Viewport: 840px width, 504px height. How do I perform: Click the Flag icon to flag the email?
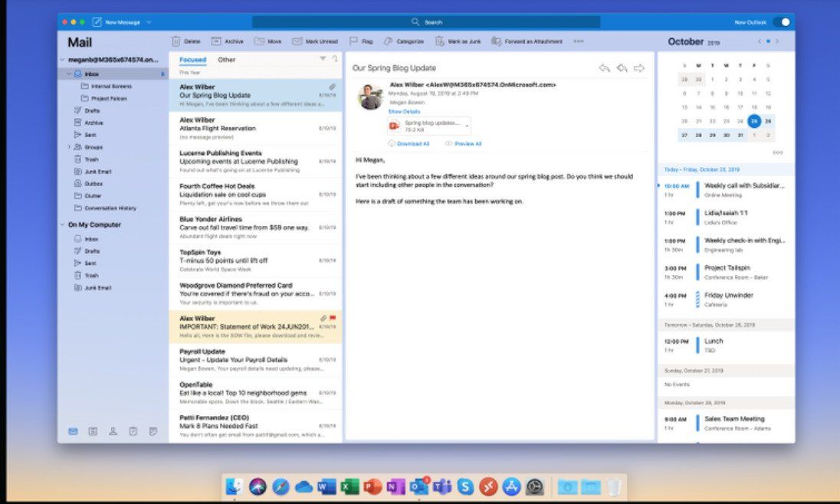pyautogui.click(x=354, y=41)
